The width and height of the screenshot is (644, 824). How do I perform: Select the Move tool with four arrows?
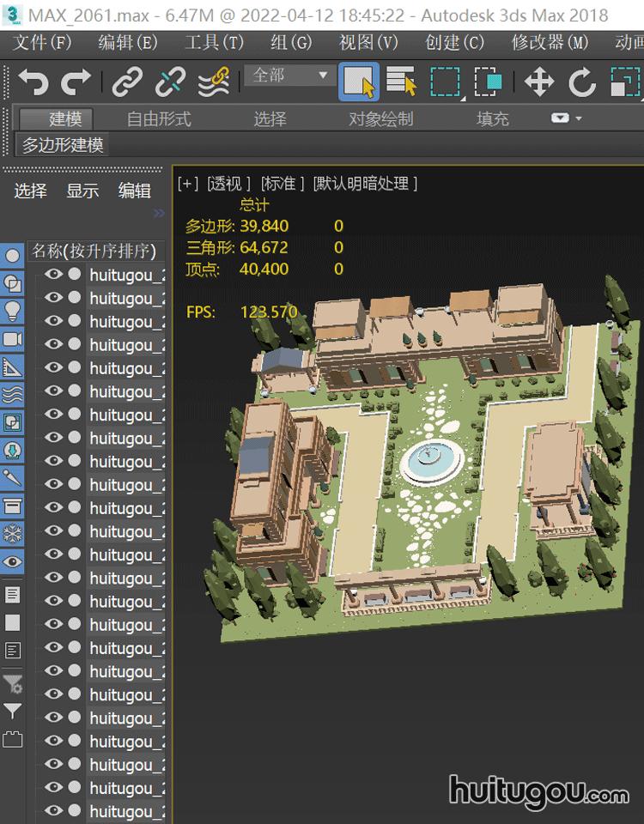(538, 82)
